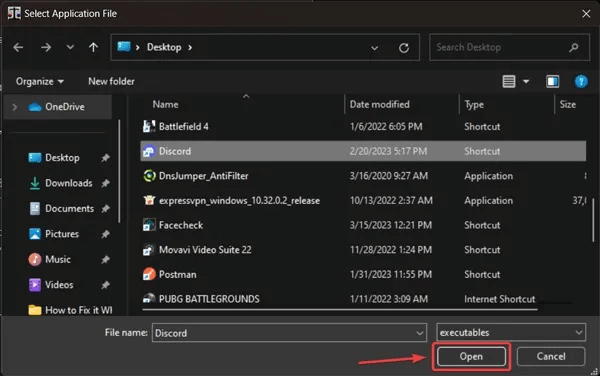
Task: Click the Desktop breadcrumb in address bar
Action: (164, 47)
